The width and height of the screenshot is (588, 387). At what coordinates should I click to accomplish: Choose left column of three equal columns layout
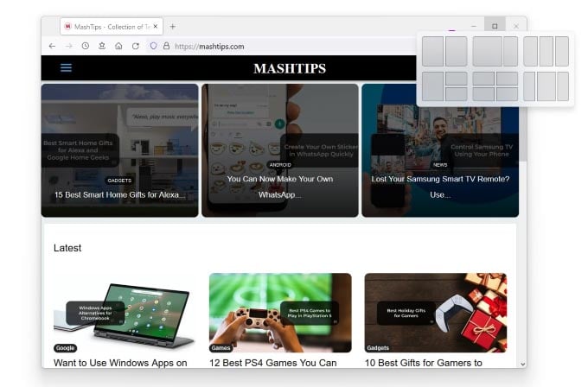pos(531,51)
